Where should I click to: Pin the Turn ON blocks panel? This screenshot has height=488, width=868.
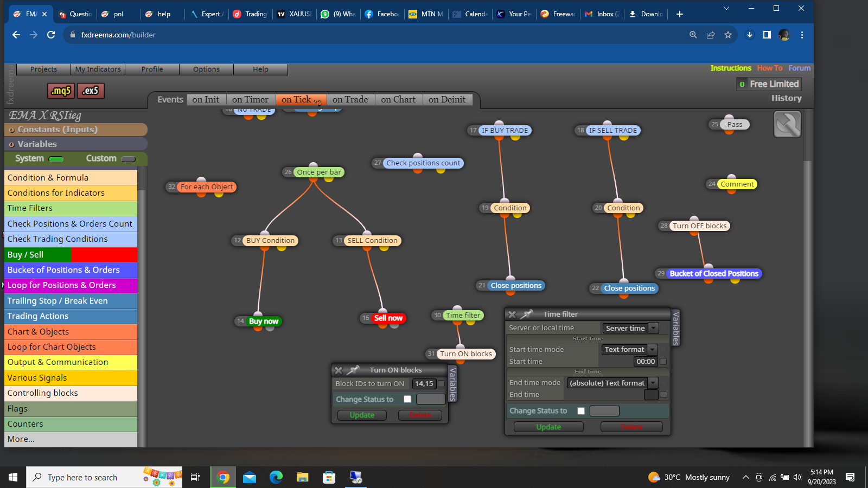coord(353,370)
